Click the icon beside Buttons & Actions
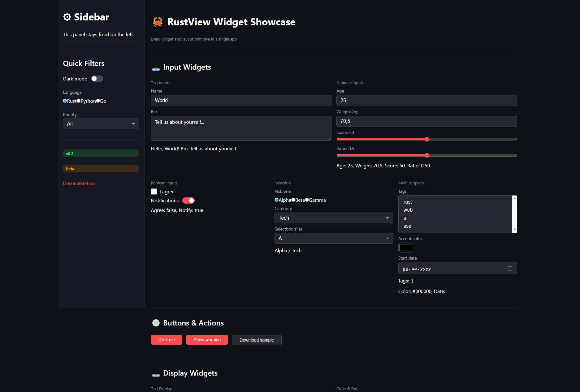Screen dimensions: 580x392 (x=156, y=323)
